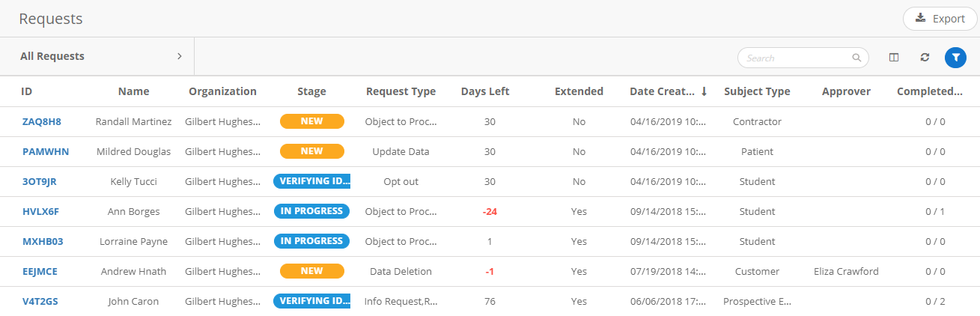
Task: Click the Update Data request type
Action: [401, 151]
